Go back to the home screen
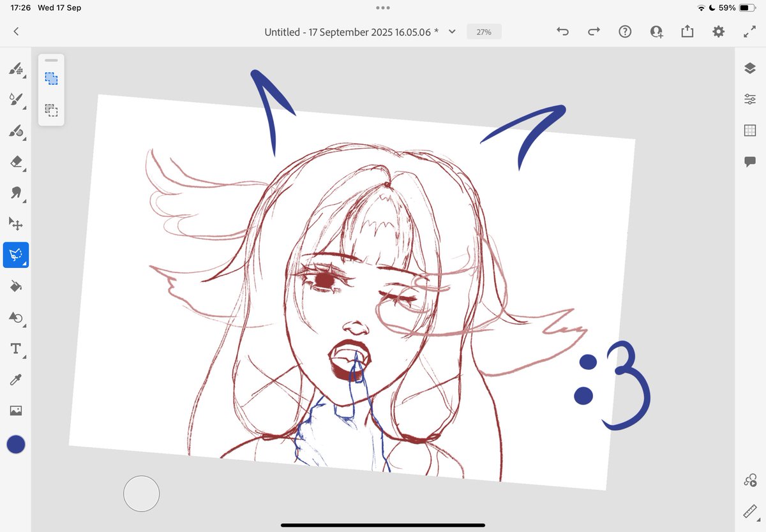 point(16,31)
